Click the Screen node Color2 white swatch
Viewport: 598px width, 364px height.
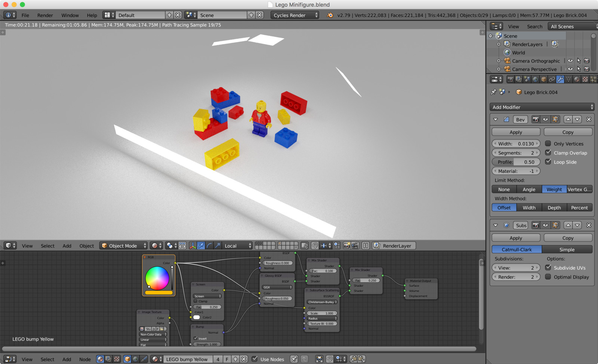click(x=197, y=317)
